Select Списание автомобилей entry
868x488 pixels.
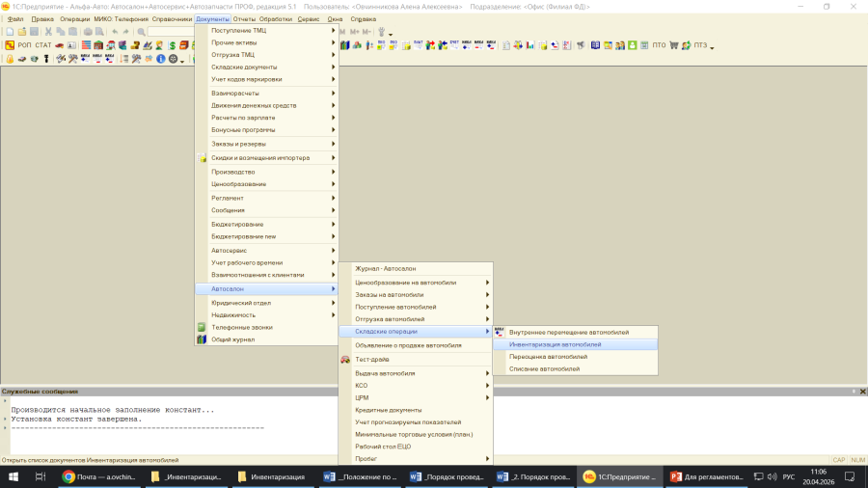[576, 369]
